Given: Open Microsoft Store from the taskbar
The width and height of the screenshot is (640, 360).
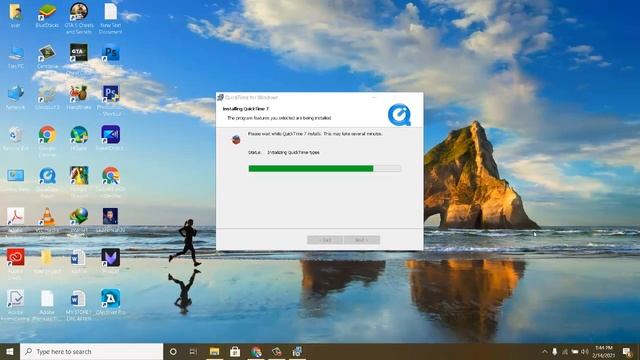Looking at the screenshot, I should point(235,351).
